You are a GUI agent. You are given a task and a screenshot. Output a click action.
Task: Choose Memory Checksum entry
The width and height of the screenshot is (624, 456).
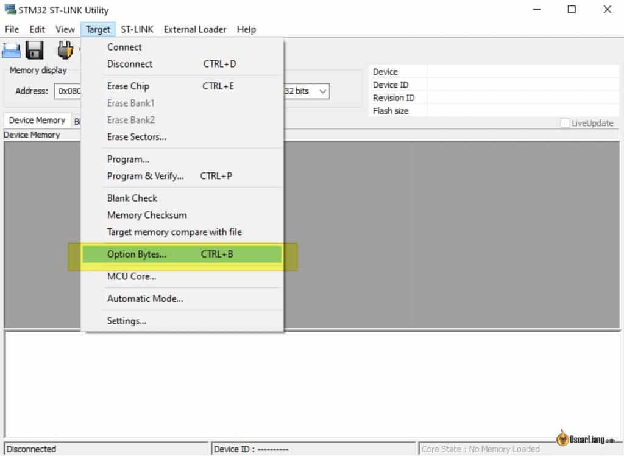(182, 215)
